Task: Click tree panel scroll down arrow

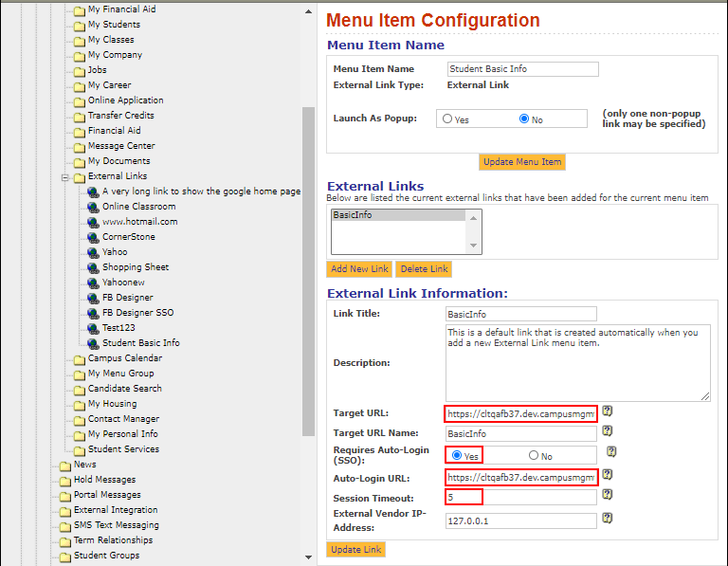Action: click(x=308, y=557)
